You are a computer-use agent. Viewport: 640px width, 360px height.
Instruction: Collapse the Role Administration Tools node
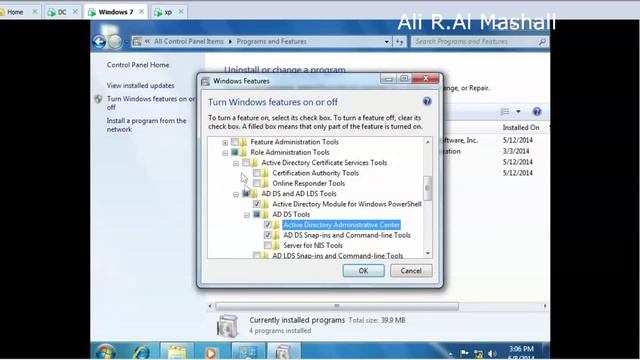[x=225, y=153]
